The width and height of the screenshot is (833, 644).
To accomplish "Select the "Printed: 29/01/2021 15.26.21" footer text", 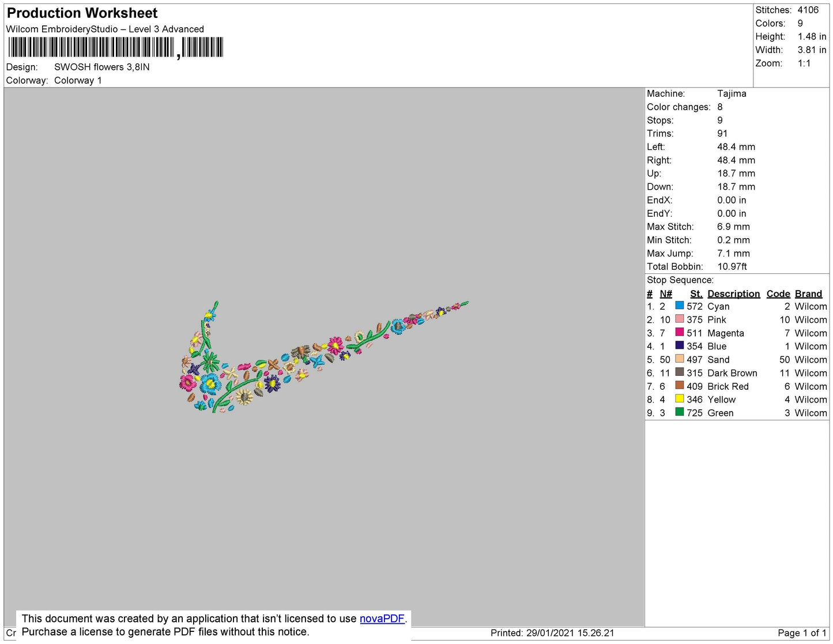I will coord(552,633).
